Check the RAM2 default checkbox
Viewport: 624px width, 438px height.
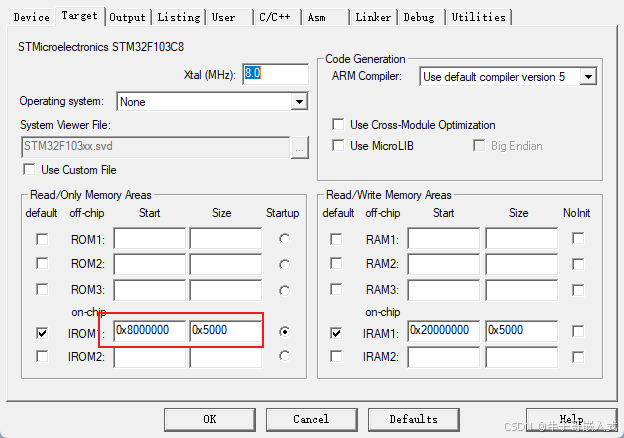[336, 263]
